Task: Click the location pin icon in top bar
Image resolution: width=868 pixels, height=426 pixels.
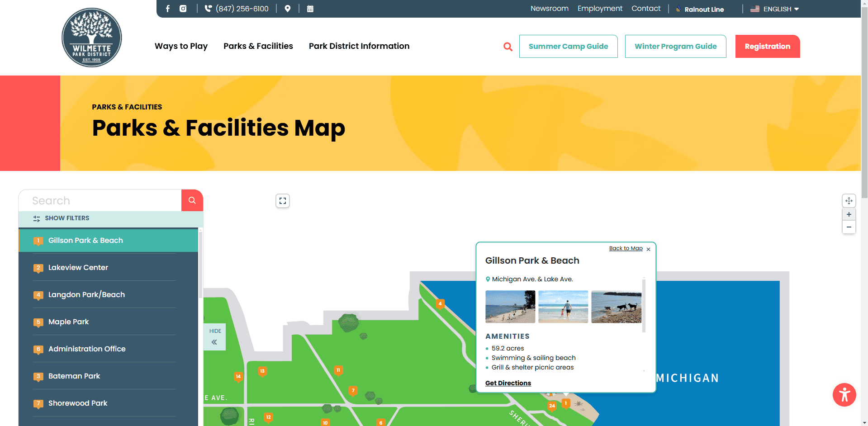Action: (288, 9)
